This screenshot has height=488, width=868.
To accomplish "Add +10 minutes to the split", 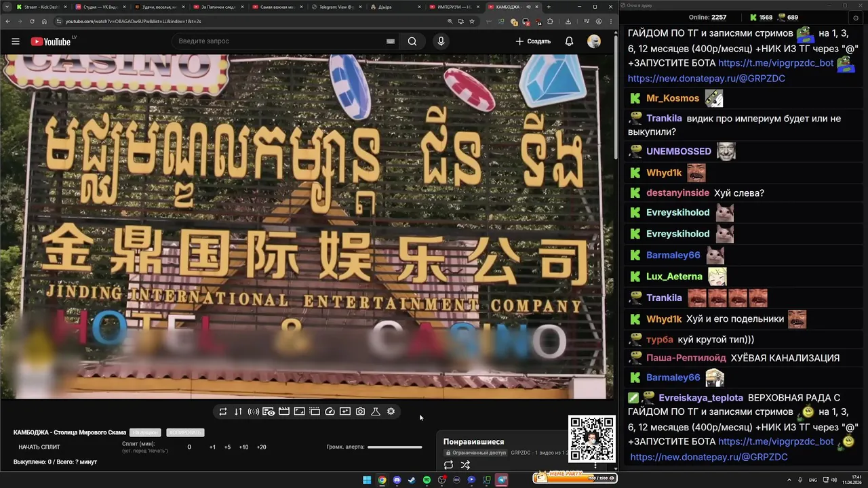I will (x=243, y=447).
